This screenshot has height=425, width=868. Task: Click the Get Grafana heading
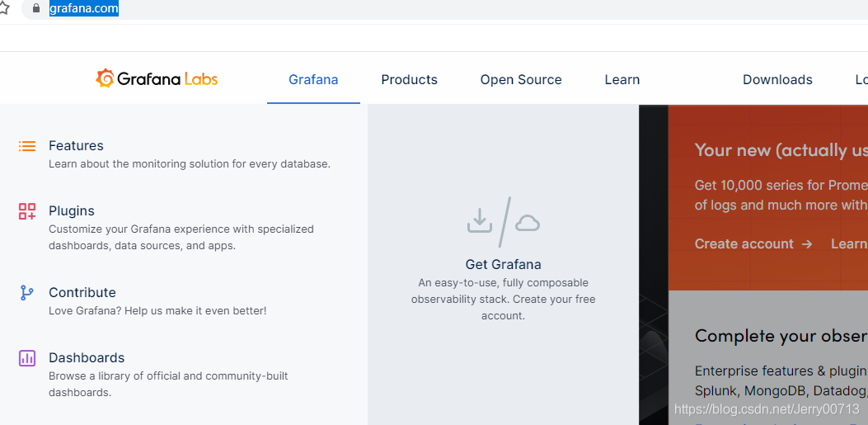tap(503, 264)
